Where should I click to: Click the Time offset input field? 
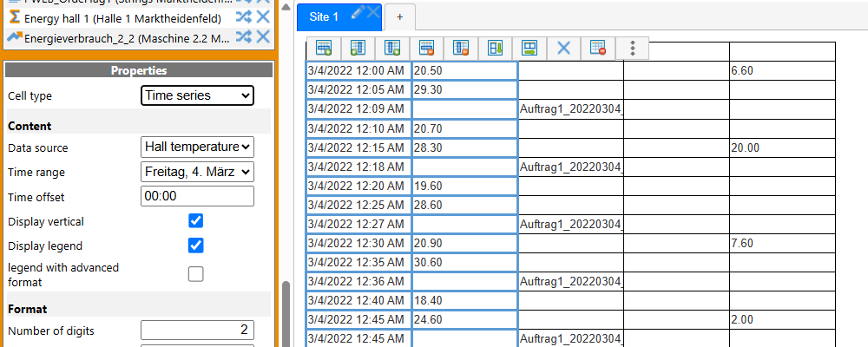197,196
